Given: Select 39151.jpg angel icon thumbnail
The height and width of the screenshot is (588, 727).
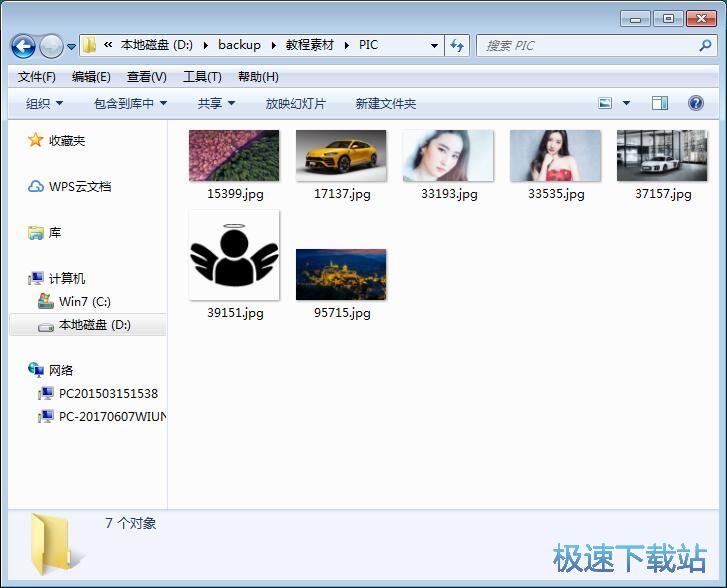Looking at the screenshot, I should pos(234,255).
